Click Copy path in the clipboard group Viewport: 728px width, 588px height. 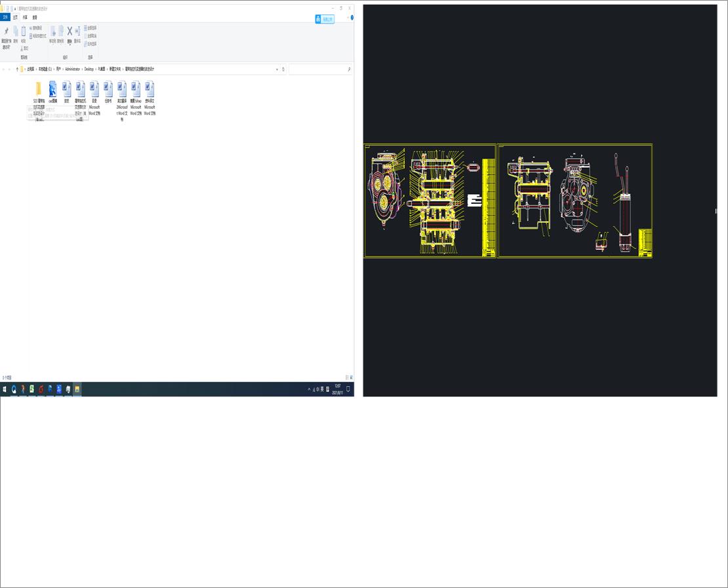36,28
